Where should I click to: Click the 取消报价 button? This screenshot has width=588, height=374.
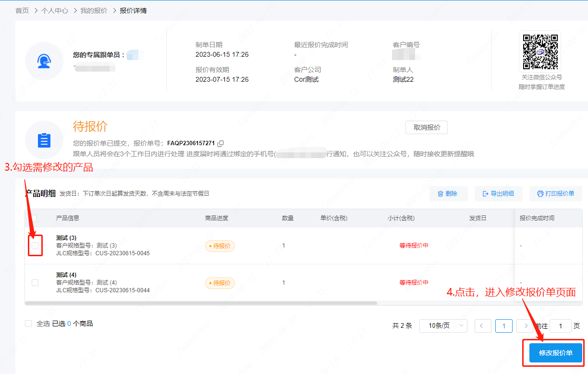[x=427, y=127]
